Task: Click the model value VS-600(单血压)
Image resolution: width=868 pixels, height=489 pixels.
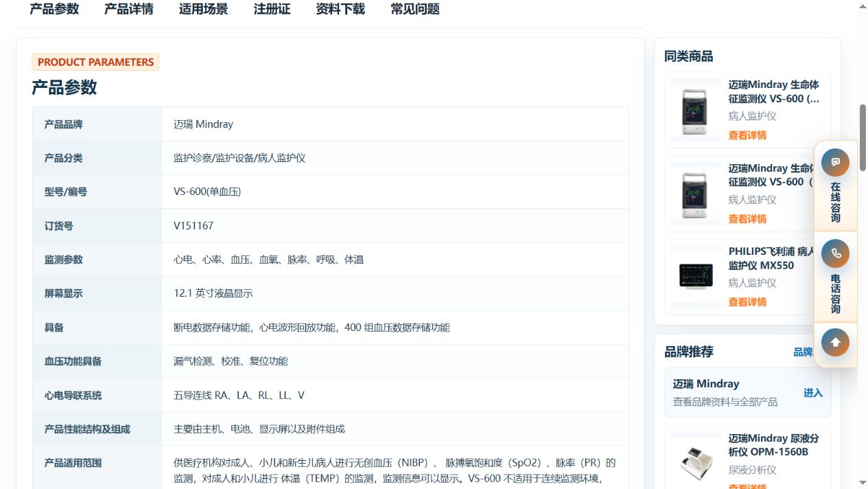Action: pos(207,192)
